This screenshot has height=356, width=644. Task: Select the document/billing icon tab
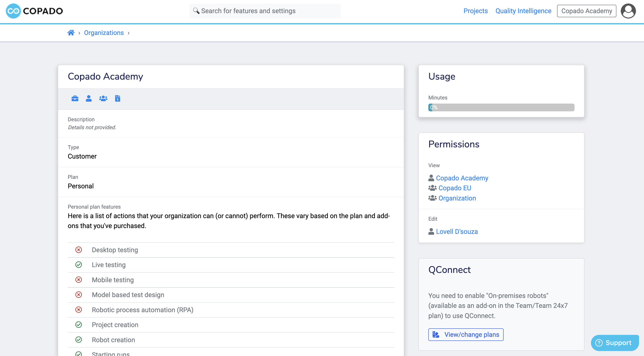tap(117, 98)
